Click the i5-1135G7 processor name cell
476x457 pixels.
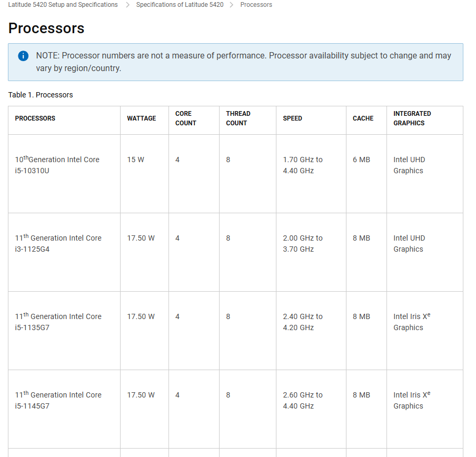[x=58, y=322]
